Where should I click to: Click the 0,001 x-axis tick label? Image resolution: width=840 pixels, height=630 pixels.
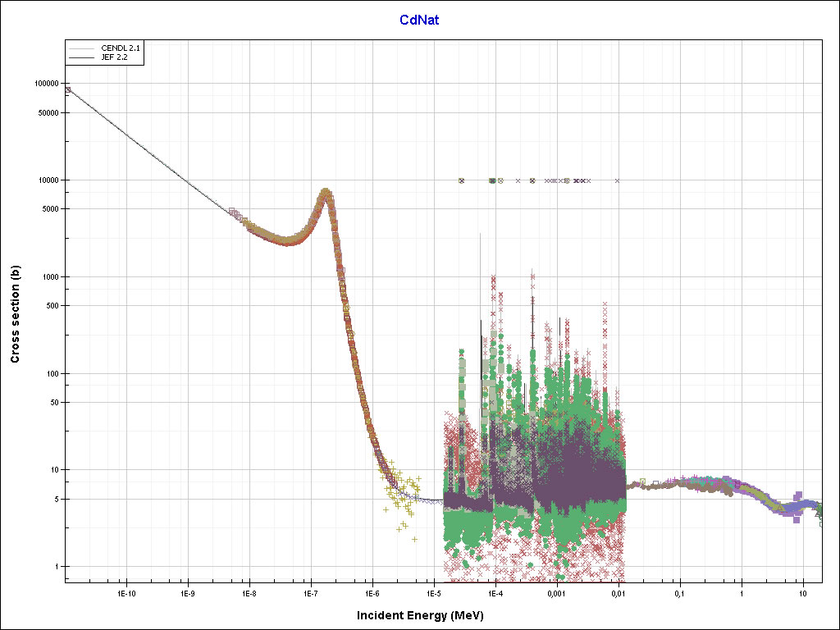(x=556, y=592)
